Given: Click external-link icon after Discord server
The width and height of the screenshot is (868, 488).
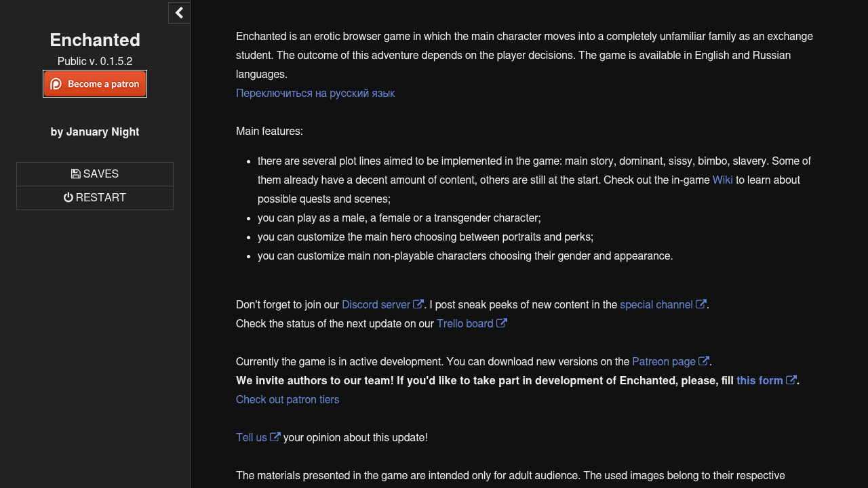Looking at the screenshot, I should tap(418, 304).
